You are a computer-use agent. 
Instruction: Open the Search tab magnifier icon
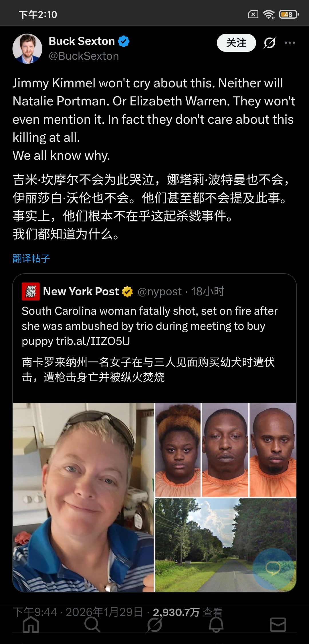[x=92, y=625]
